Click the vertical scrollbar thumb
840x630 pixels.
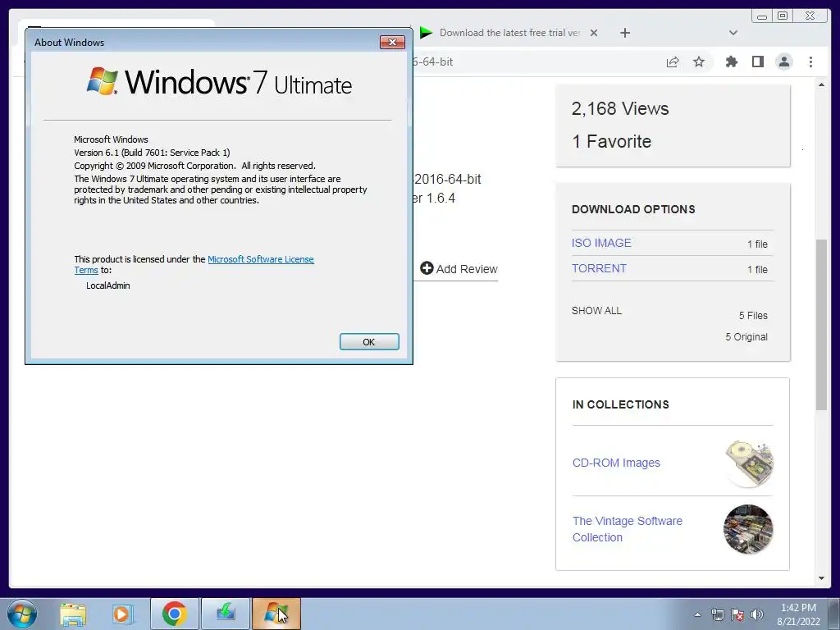coord(821,325)
